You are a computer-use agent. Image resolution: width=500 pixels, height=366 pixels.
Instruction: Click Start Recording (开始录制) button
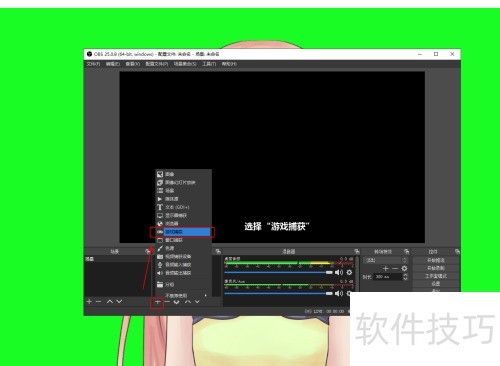[435, 268]
